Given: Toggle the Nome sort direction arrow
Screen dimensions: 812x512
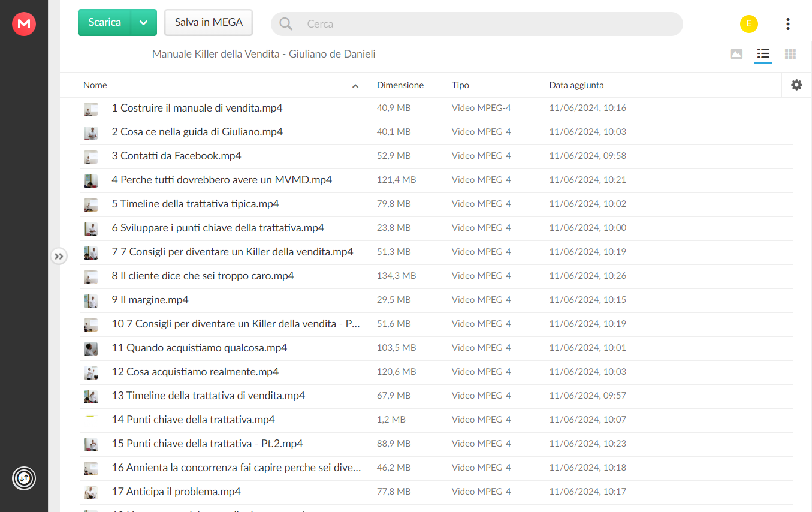Looking at the screenshot, I should [355, 86].
